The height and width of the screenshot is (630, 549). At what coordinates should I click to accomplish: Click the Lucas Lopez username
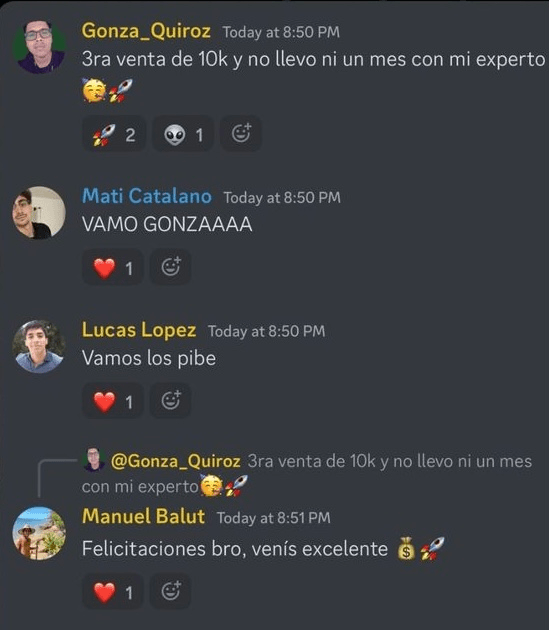click(139, 330)
